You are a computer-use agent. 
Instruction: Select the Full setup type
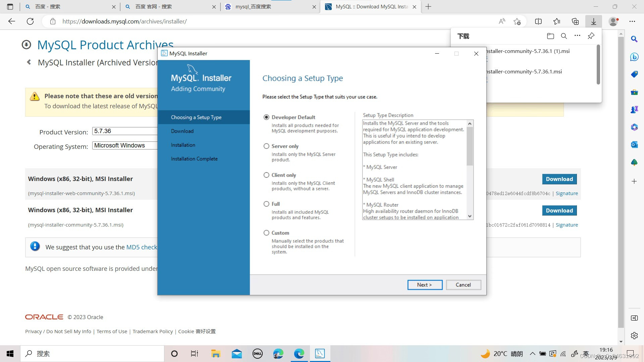pyautogui.click(x=266, y=204)
